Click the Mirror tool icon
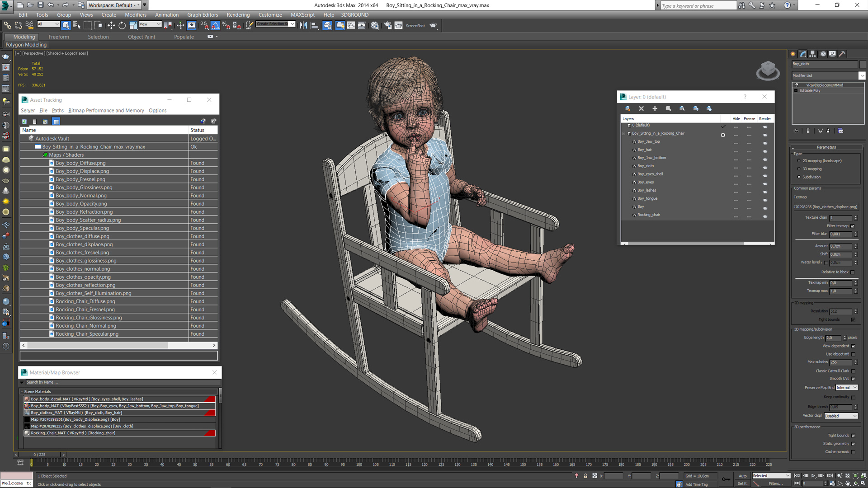 point(303,26)
